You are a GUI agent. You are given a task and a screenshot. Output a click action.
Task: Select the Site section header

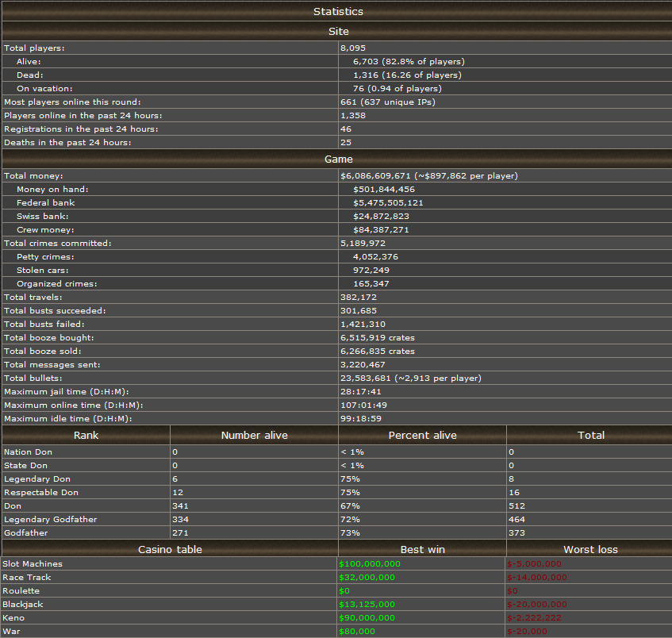pos(338,31)
